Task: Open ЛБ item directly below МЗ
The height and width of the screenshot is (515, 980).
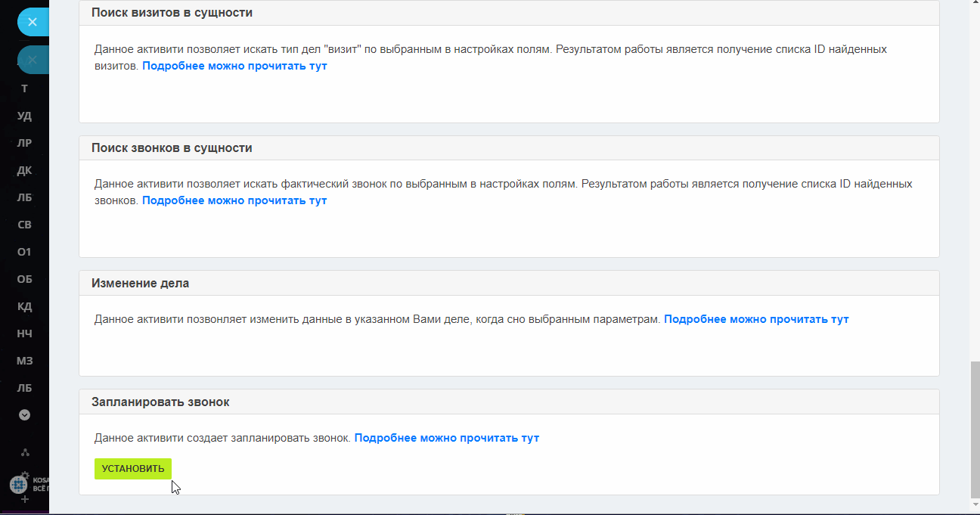Action: click(x=24, y=388)
